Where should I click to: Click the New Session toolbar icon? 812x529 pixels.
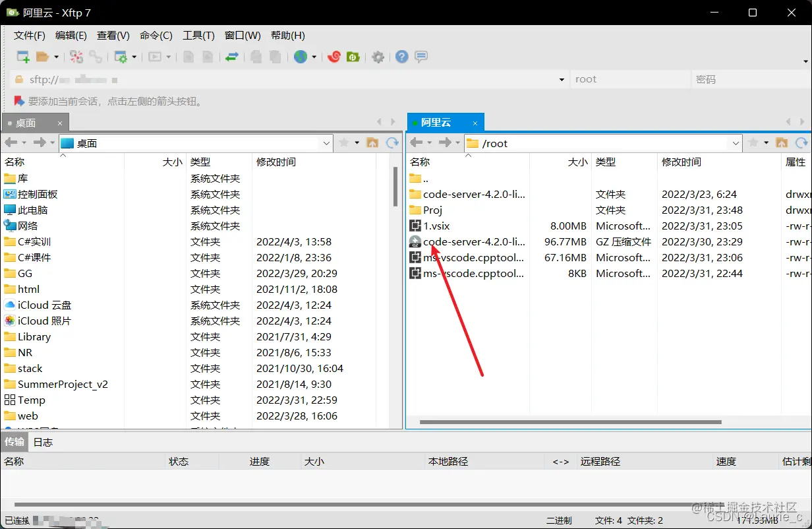(x=23, y=57)
